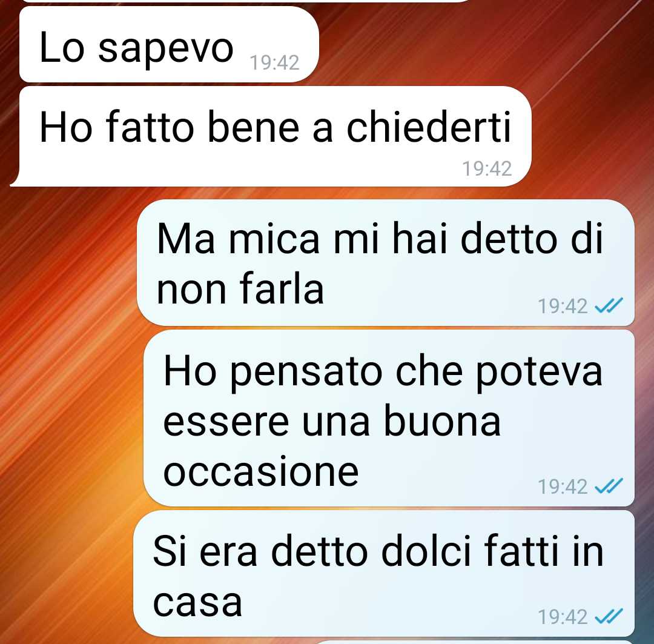Select the "Ho pensato che poteva" message bubble
This screenshot has height=644, width=654.
[389, 418]
